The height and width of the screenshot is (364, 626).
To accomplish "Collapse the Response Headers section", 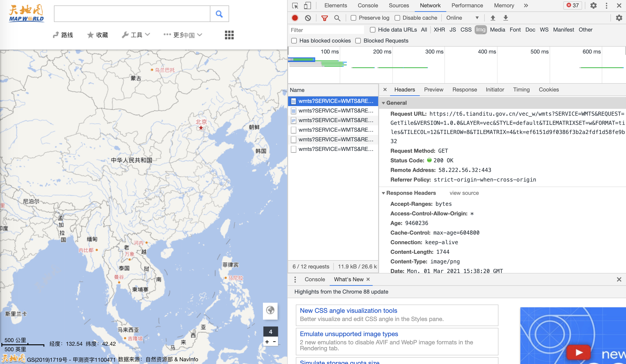I will tap(384, 193).
